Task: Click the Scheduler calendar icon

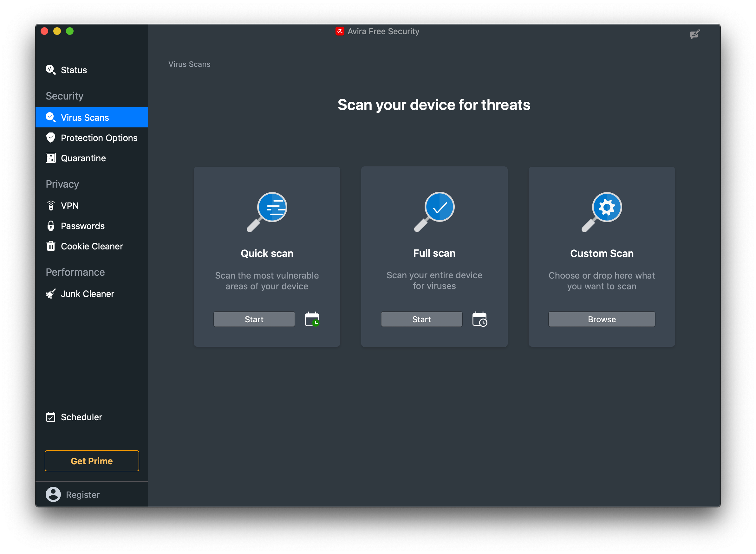Action: (51, 417)
